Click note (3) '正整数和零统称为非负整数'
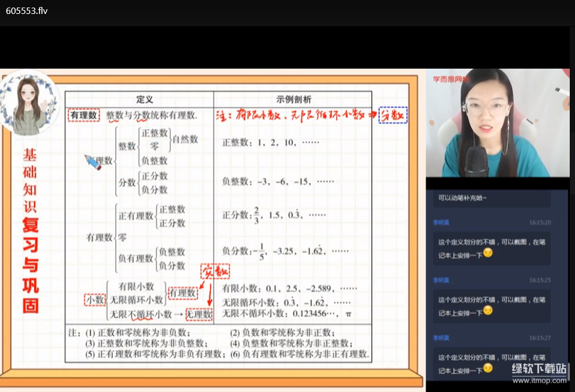 147,344
